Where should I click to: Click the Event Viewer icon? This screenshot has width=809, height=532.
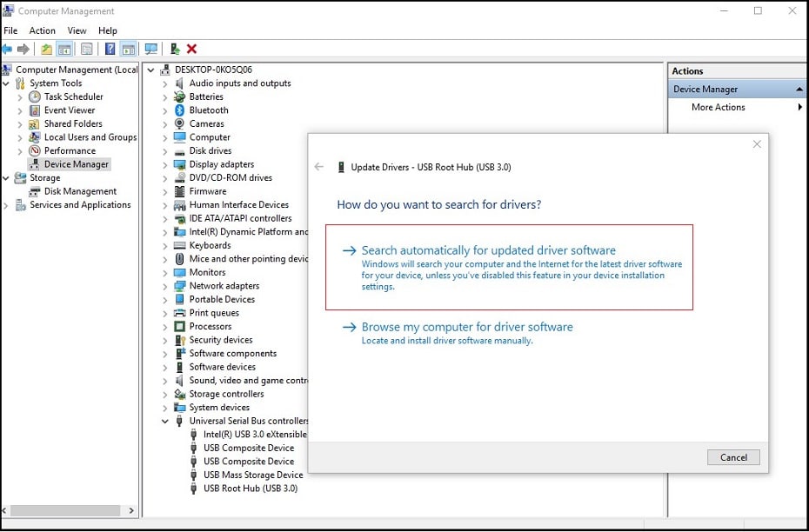coord(35,110)
